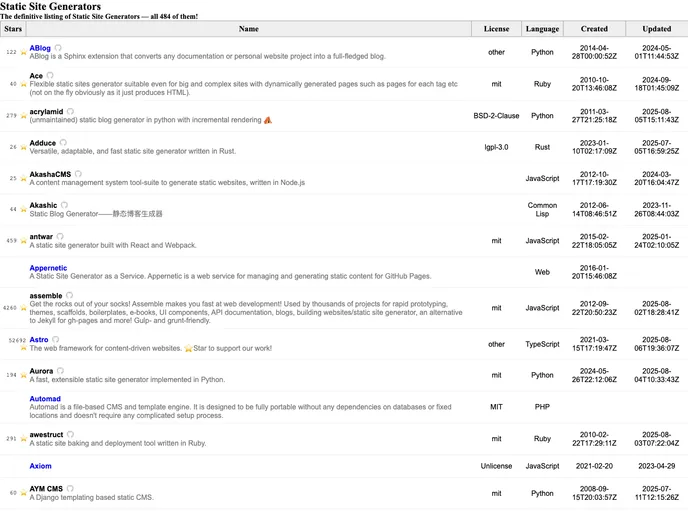This screenshot has width=688, height=512.
Task: Sort table by License column header
Action: pos(496,29)
